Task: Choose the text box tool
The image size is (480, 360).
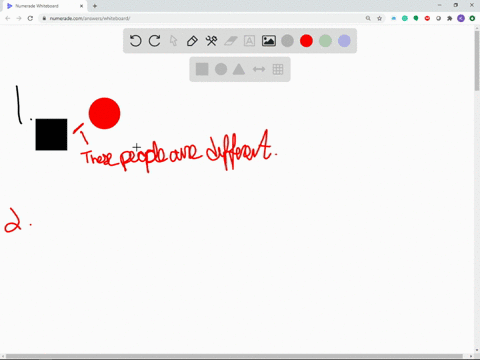Action: click(249, 41)
